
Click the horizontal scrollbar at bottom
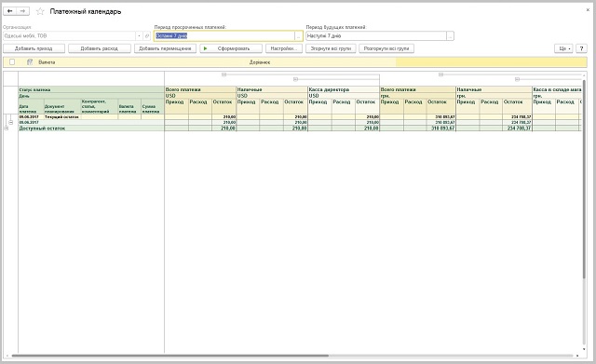click(170, 356)
